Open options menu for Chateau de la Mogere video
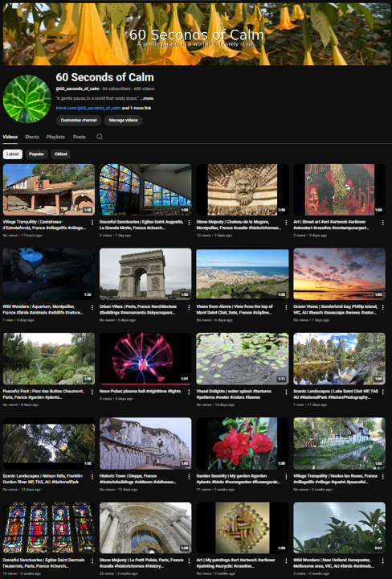 [x=286, y=223]
